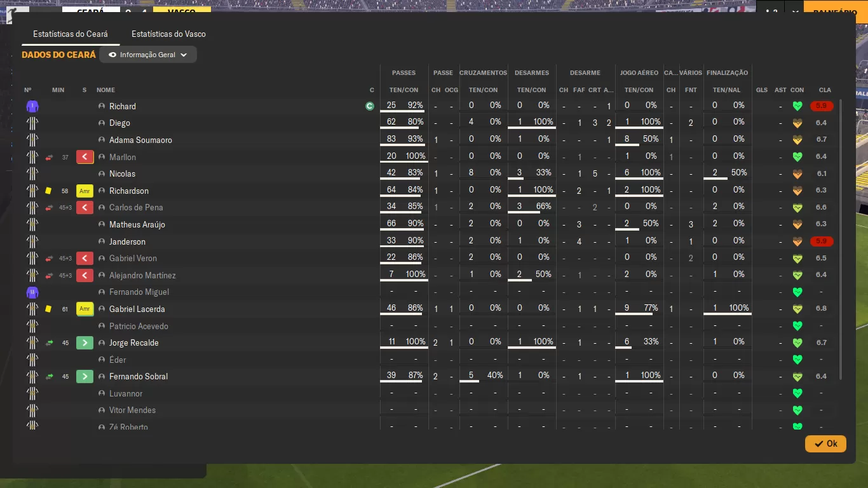Viewport: 868px width, 488px height.
Task: Click Richard's red 5.9 rating badge
Action: pos(821,106)
